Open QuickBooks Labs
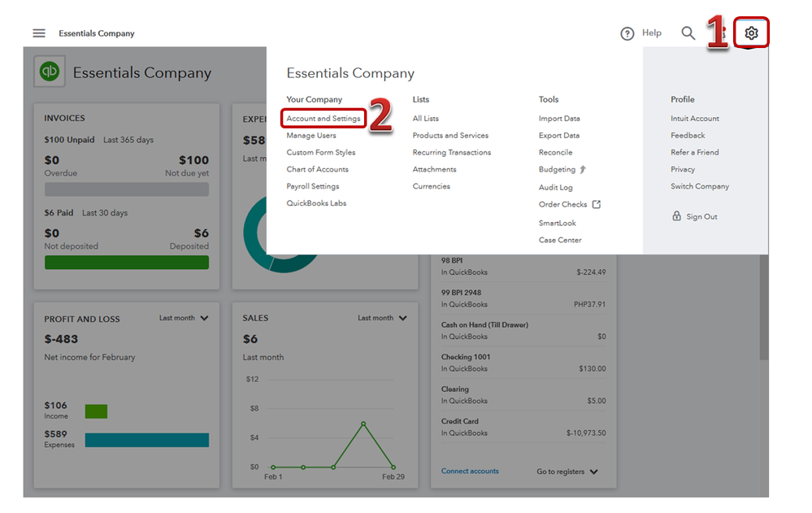 316,203
